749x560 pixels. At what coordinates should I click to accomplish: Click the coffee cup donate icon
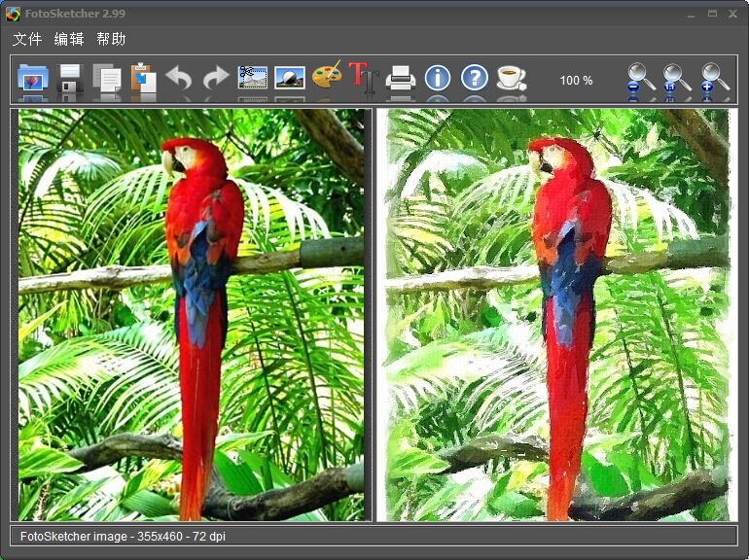pos(511,78)
